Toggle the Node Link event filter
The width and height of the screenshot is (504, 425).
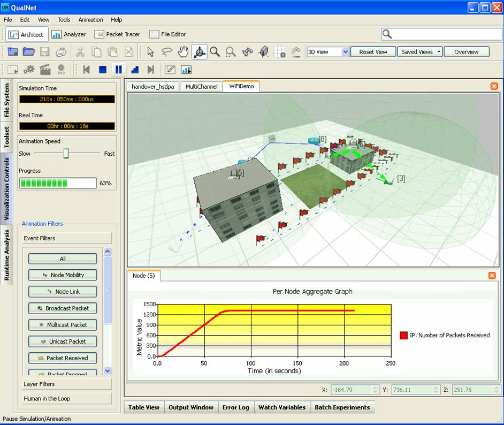pyautogui.click(x=63, y=292)
